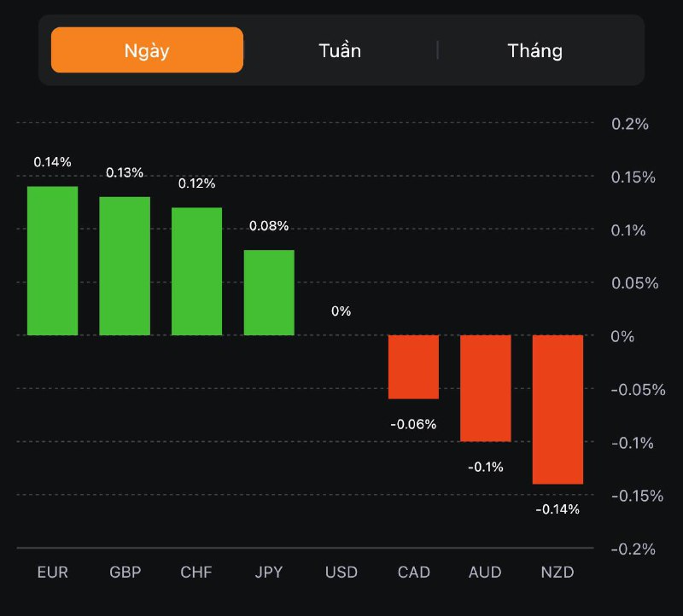Viewport: 683px width, 616px height.
Task: Select the red AUD bar
Action: pos(486,388)
